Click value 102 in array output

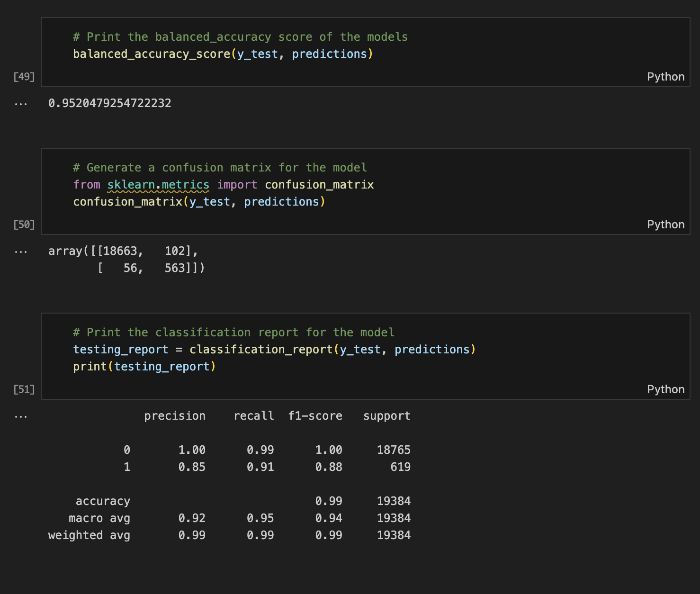175,251
